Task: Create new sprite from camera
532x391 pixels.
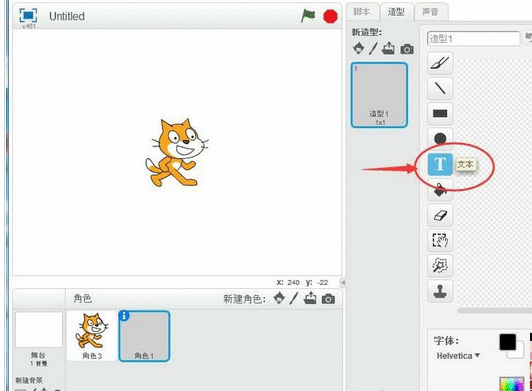Action: point(328,299)
